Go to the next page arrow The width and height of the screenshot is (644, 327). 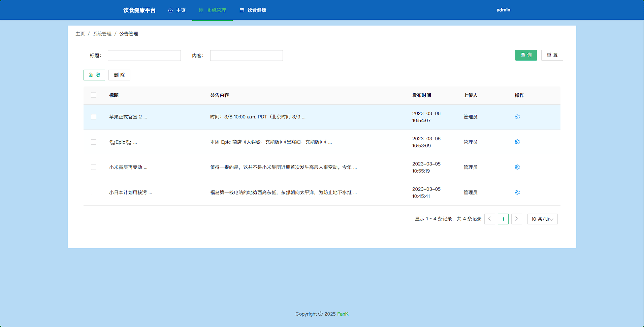point(516,219)
